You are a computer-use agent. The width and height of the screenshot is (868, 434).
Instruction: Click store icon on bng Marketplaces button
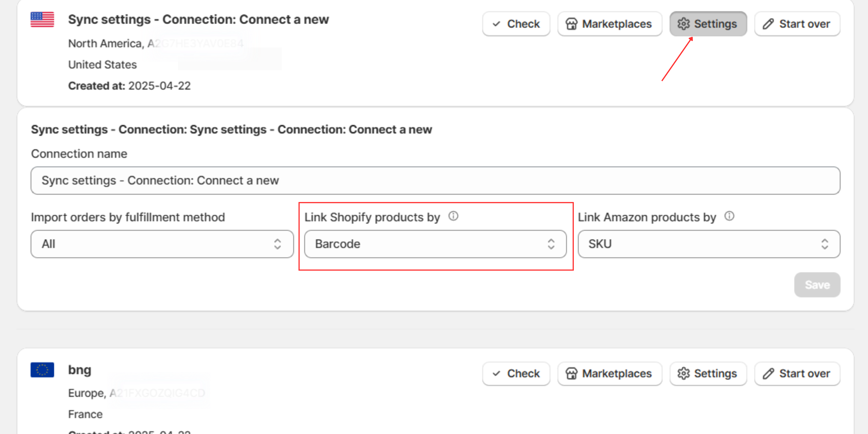571,373
